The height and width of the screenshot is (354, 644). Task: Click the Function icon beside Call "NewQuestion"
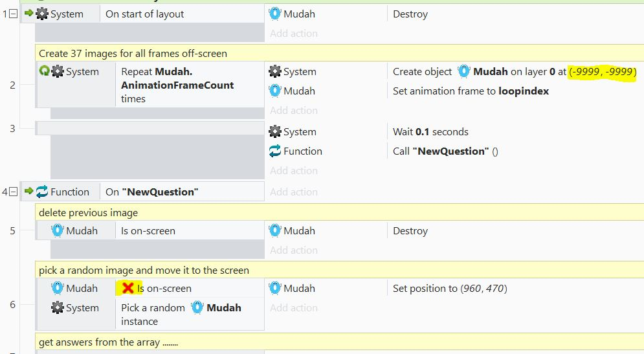click(275, 151)
